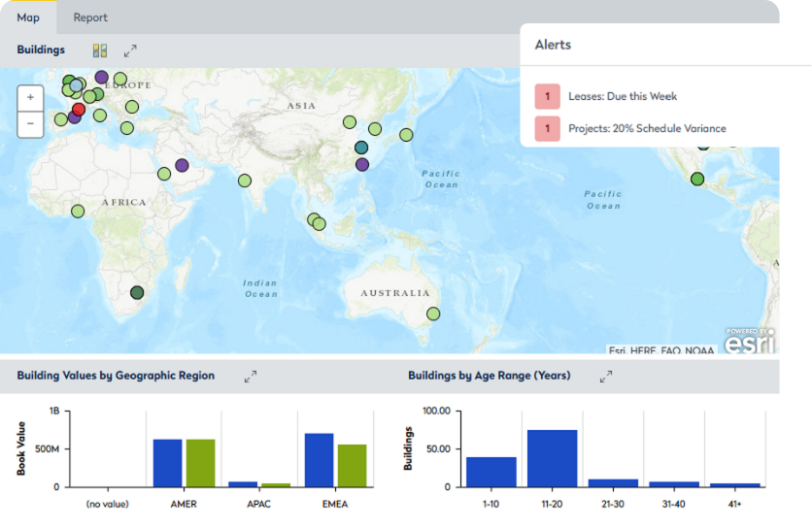
Task: Click the building marker in Australia
Action: [433, 314]
